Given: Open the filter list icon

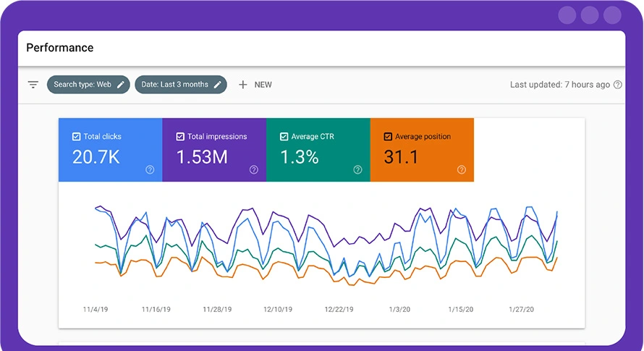Looking at the screenshot, I should [33, 85].
